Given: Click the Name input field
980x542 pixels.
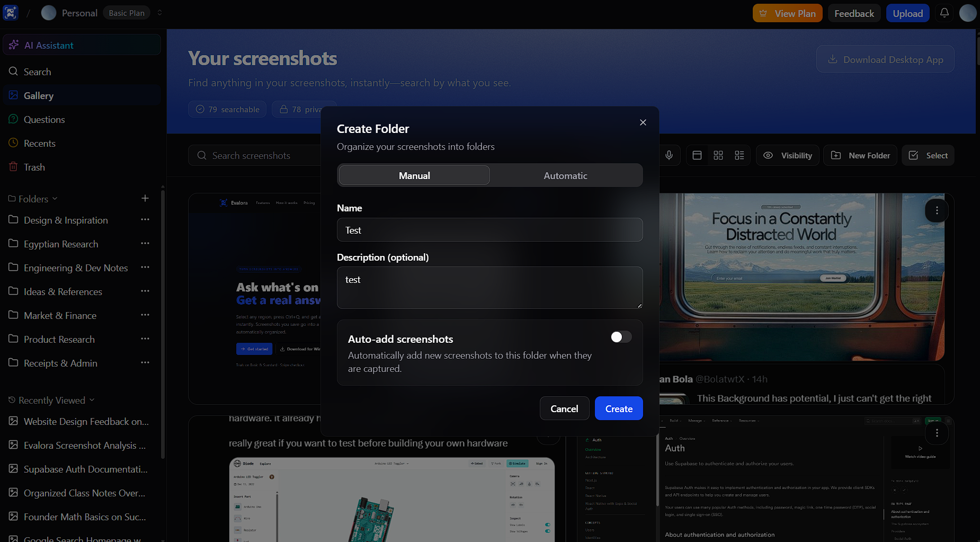Looking at the screenshot, I should tap(489, 229).
